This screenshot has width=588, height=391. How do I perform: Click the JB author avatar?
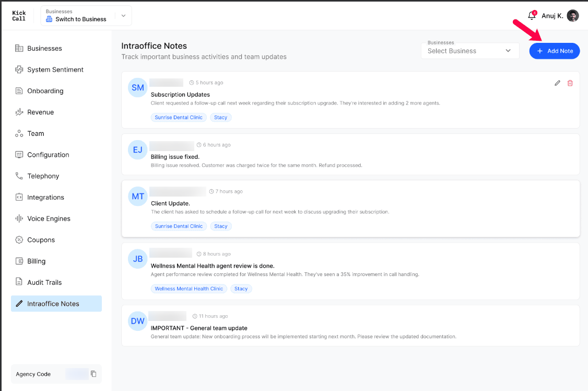[138, 259]
